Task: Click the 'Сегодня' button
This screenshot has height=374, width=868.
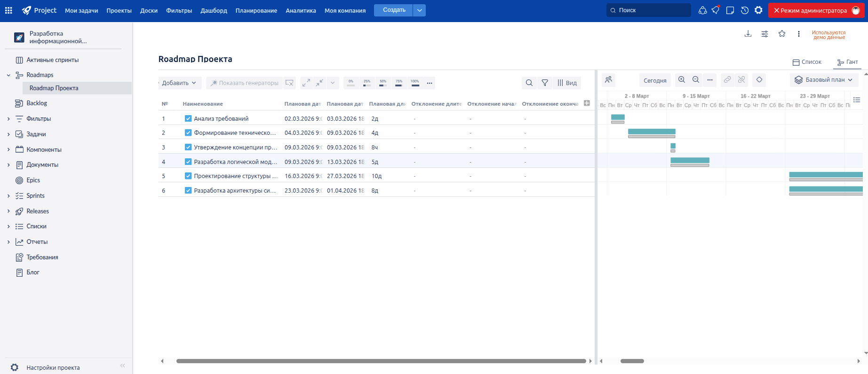Action: (655, 80)
